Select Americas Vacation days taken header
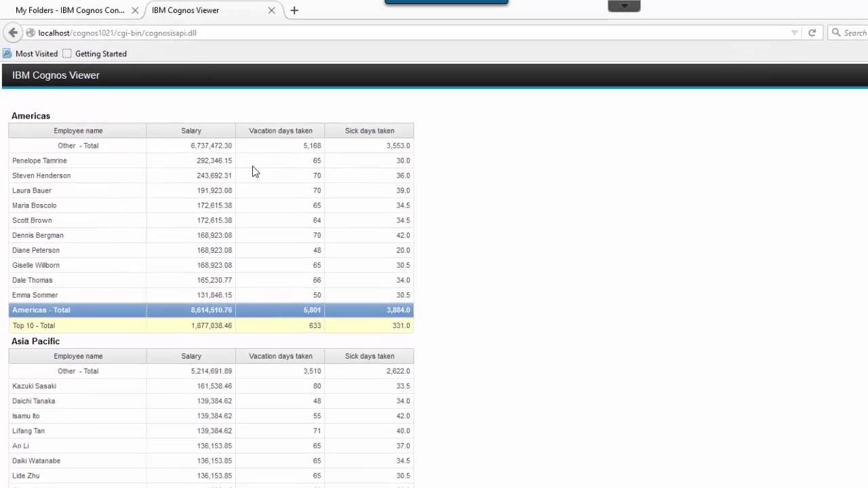 tap(281, 131)
